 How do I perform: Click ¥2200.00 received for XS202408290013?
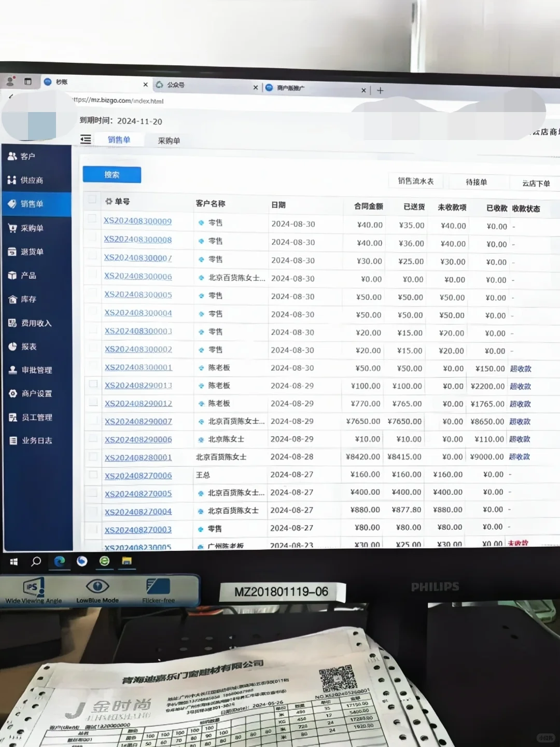pos(487,386)
